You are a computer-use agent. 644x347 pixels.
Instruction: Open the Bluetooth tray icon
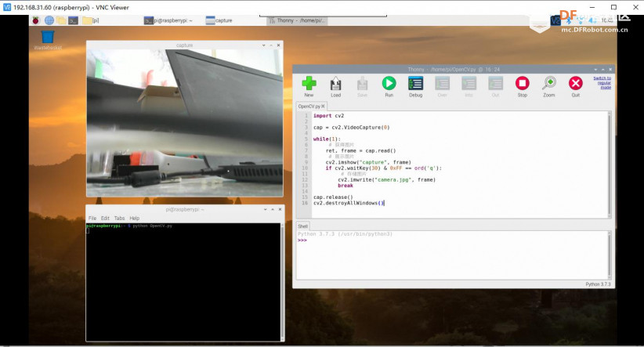(569, 20)
